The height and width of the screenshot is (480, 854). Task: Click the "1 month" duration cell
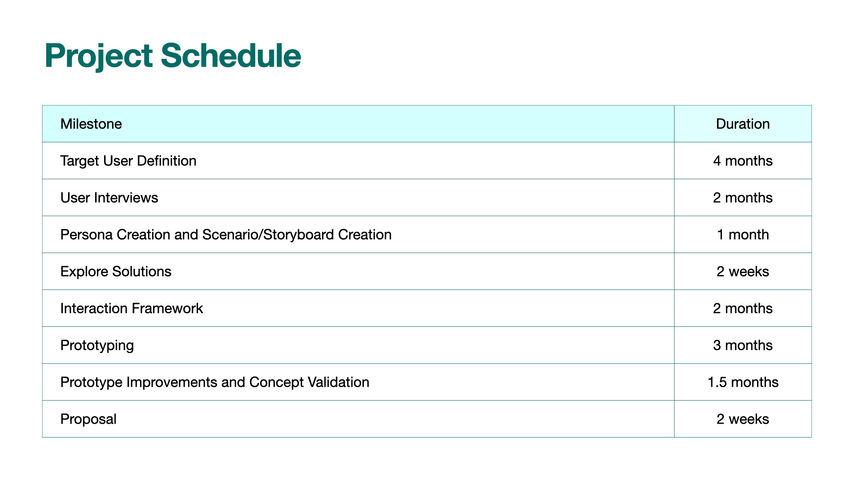[742, 235]
